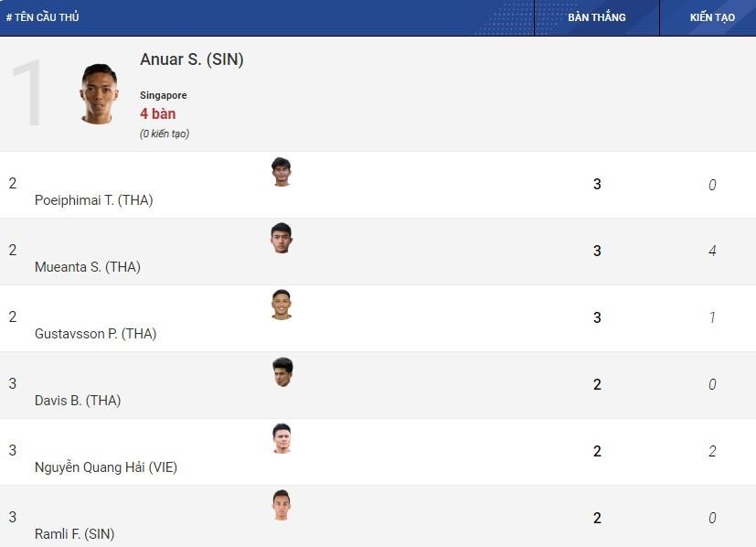Open Ramli F. (SIN) name link

(x=74, y=534)
